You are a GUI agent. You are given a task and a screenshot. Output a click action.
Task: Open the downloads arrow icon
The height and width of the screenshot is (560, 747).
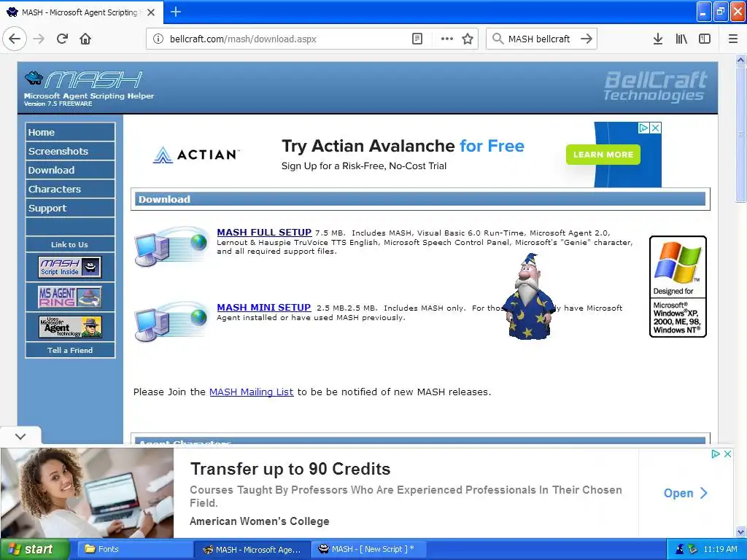[658, 39]
